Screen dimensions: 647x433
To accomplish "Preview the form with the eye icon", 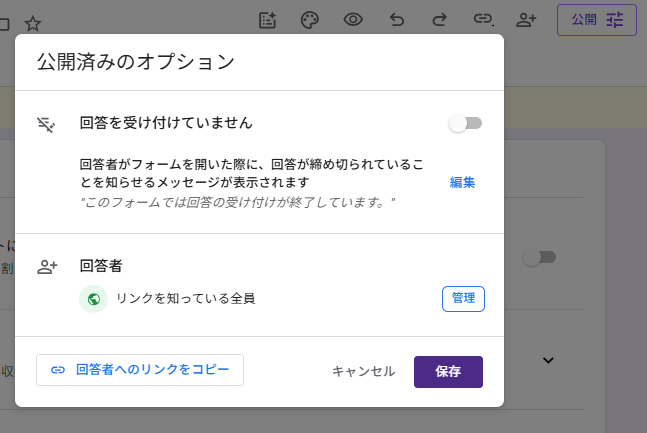I will pos(353,19).
